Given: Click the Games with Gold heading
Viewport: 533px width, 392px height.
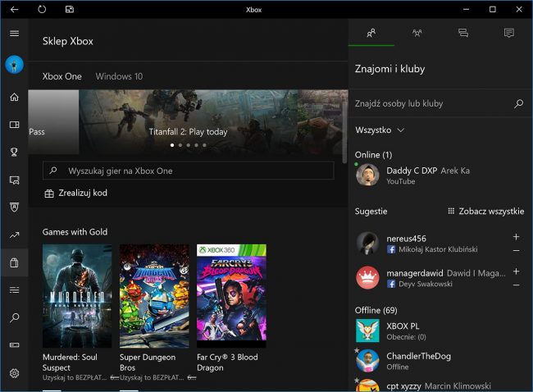Looking at the screenshot, I should tap(75, 232).
